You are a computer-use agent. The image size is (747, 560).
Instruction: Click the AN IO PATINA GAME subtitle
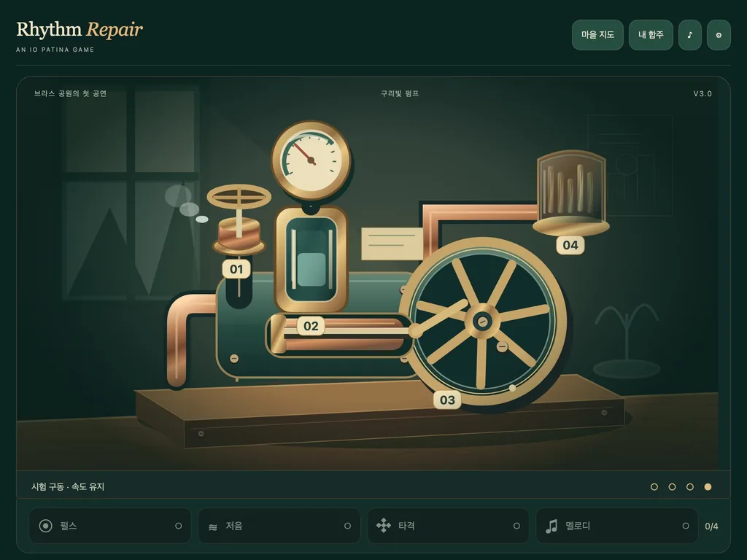tap(55, 50)
